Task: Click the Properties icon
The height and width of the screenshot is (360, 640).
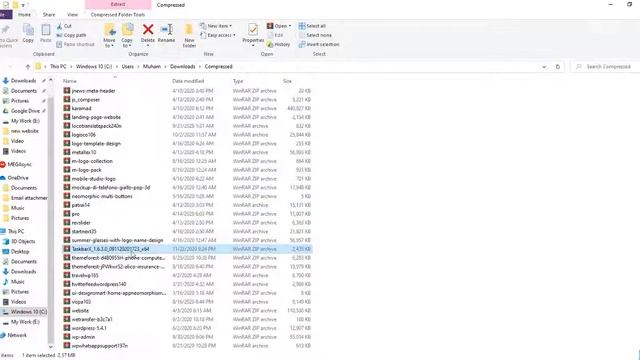Action: point(253,30)
